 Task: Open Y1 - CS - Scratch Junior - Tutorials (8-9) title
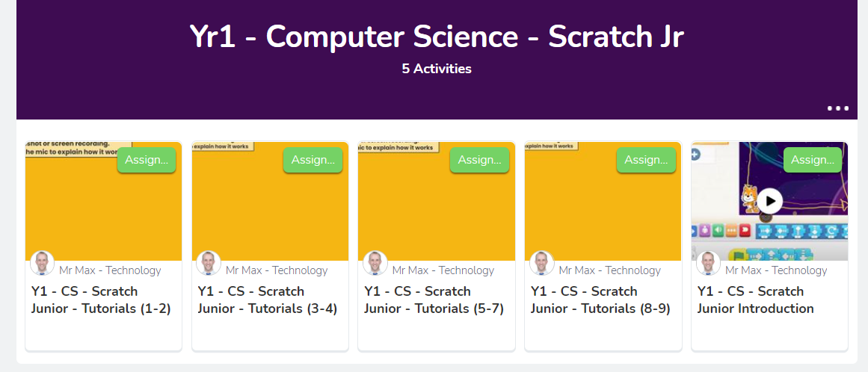600,300
